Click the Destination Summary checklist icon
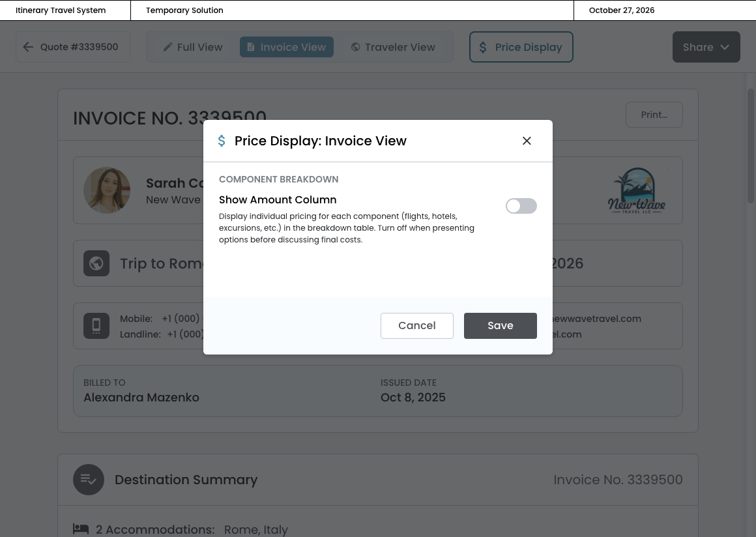 pos(89,480)
